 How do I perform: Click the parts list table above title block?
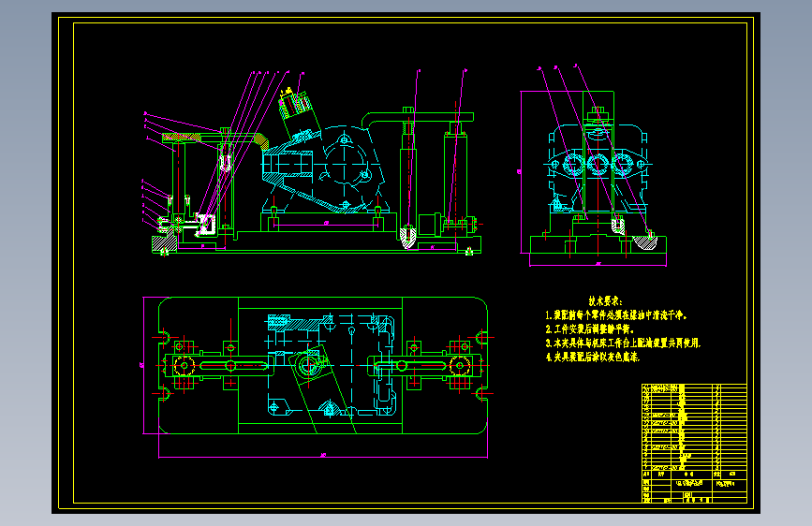pyautogui.click(x=694, y=427)
